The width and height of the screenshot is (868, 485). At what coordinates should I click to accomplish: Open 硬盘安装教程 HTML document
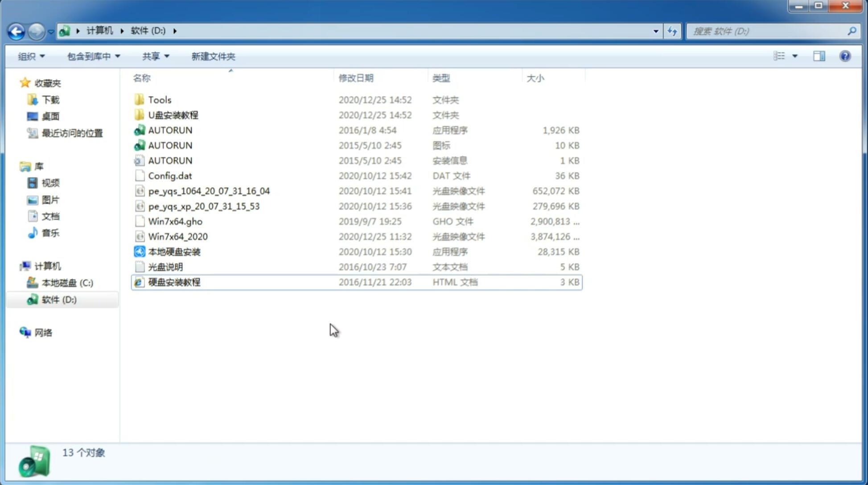tap(174, 282)
